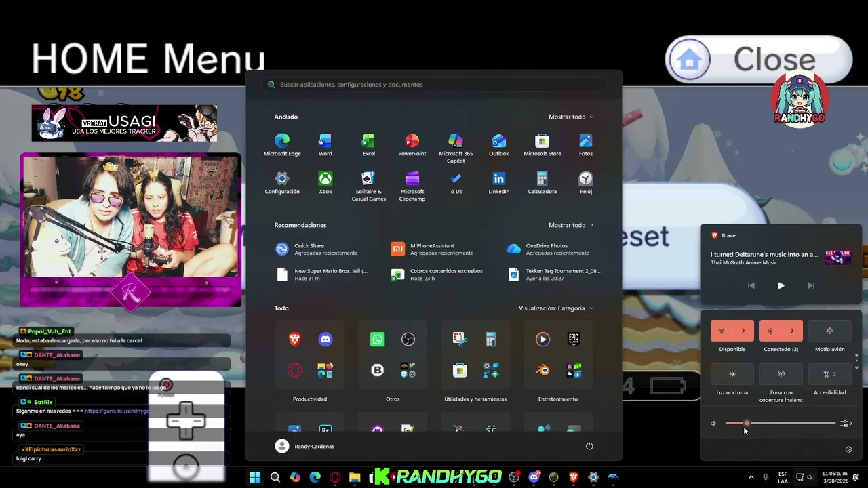The image size is (868, 488).
Task: Click the Start menu search box
Action: click(x=434, y=85)
